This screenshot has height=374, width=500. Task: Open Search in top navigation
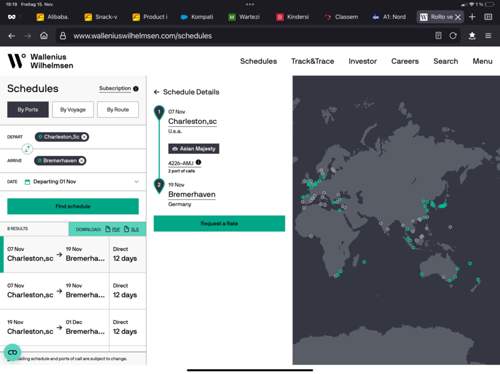446,61
